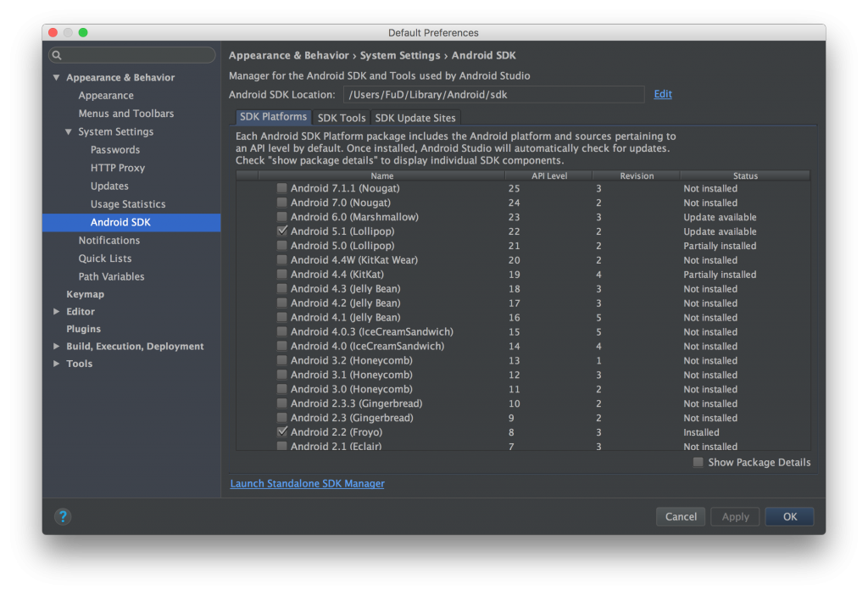
Task: Check the Android 7.0 (Nougat) checkbox
Action: (281, 203)
